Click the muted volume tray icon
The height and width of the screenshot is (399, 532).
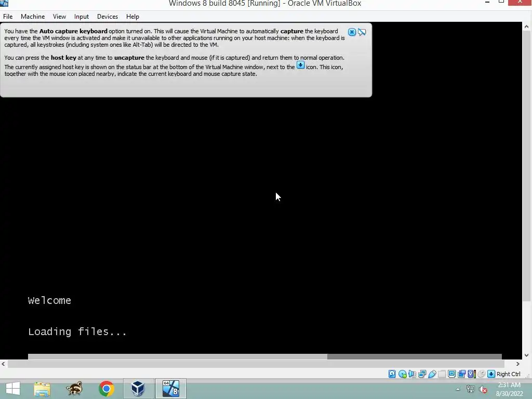pos(483,389)
